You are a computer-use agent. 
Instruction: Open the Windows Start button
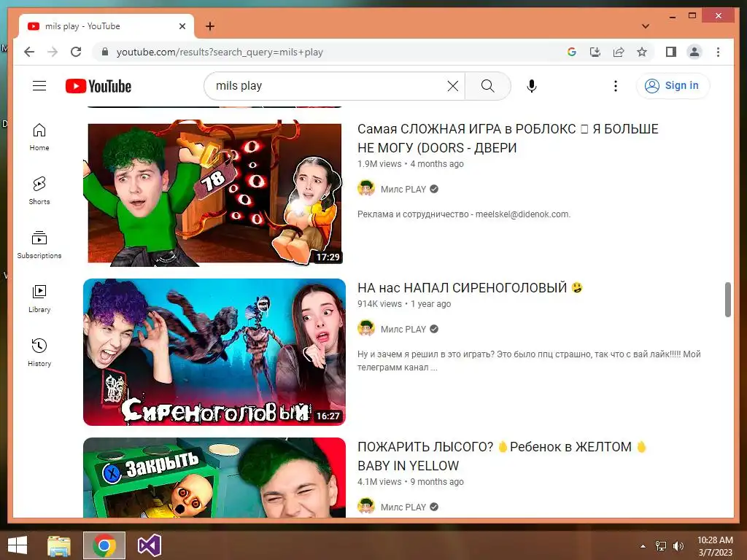click(x=18, y=545)
